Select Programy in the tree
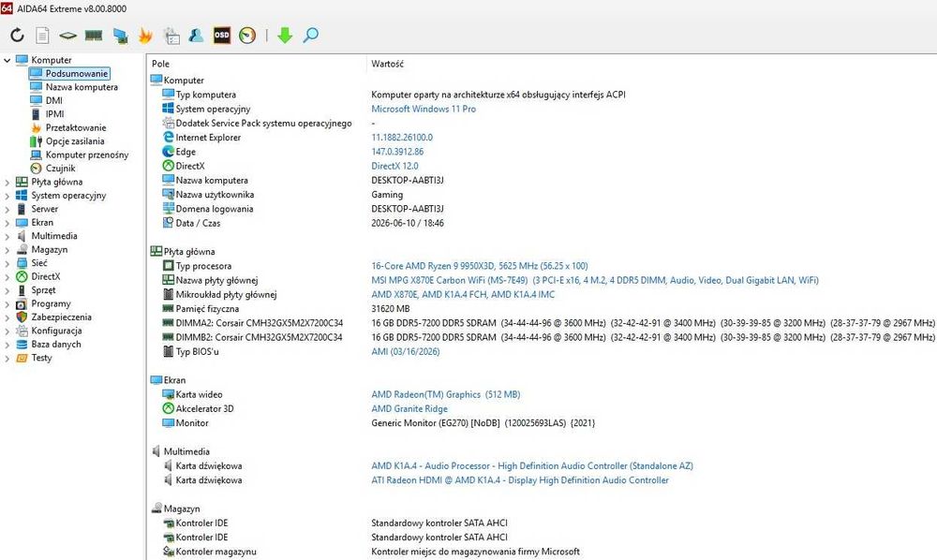Viewport: 937px width, 560px height. [x=51, y=303]
